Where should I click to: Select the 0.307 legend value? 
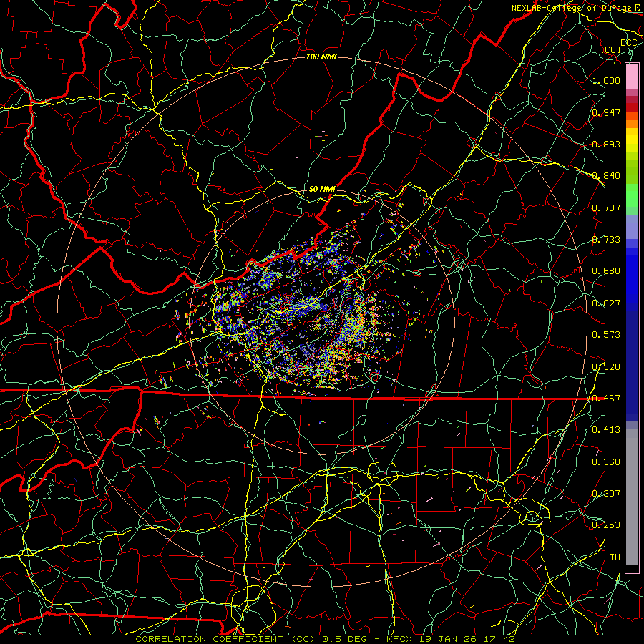606,494
